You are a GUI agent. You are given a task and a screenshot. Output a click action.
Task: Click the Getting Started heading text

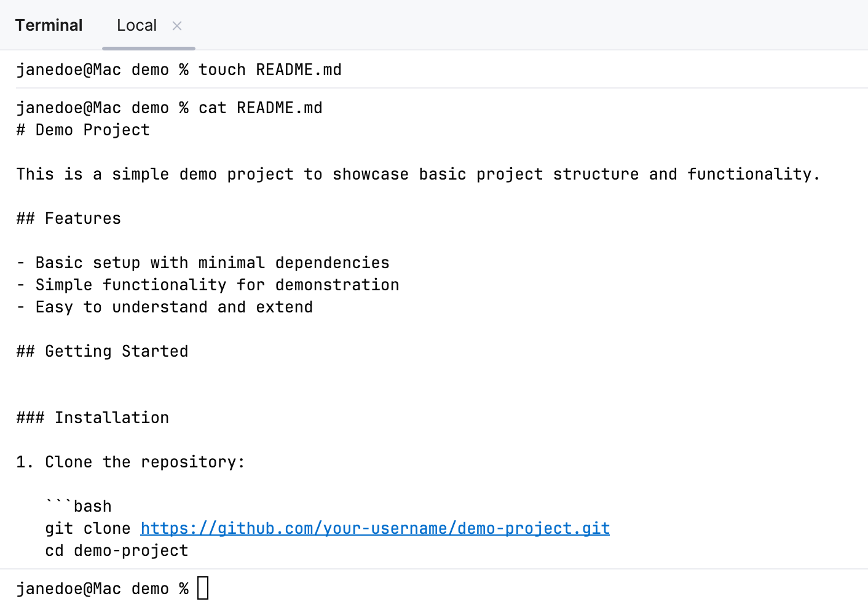point(102,351)
